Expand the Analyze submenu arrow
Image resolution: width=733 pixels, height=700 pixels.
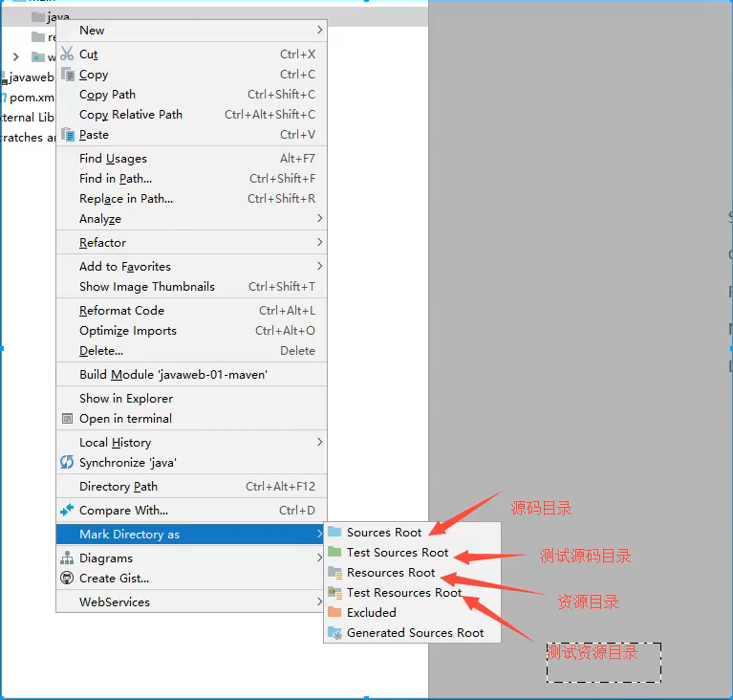click(320, 218)
